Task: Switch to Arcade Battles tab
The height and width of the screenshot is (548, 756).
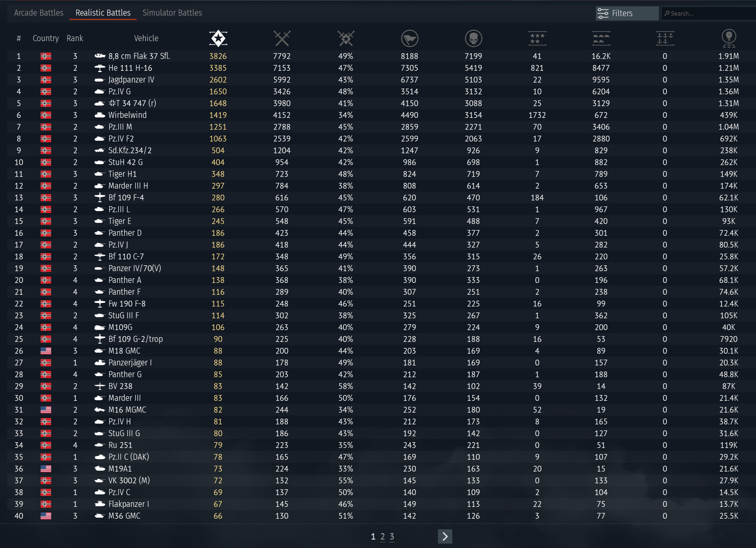Action: pos(39,13)
